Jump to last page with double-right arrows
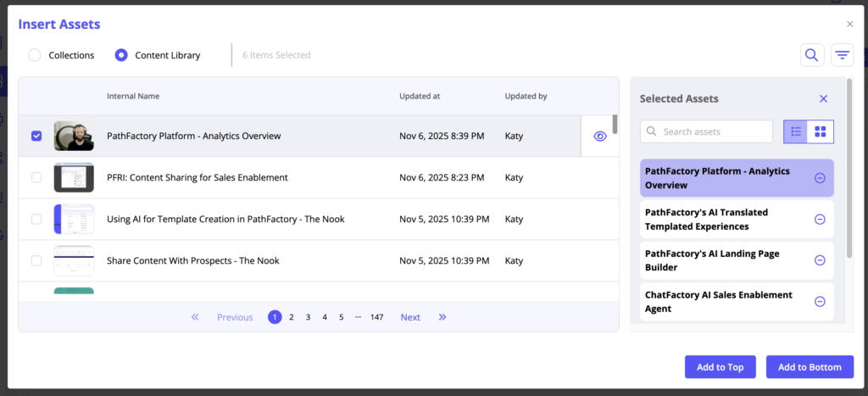 click(x=442, y=317)
